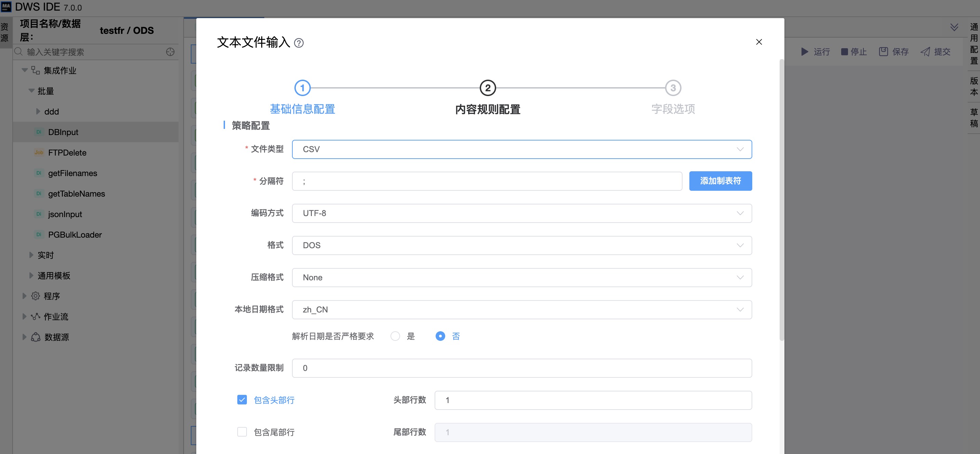This screenshot has height=454, width=980.
Task: Uncheck the 包含头部行 checkbox
Action: click(242, 400)
